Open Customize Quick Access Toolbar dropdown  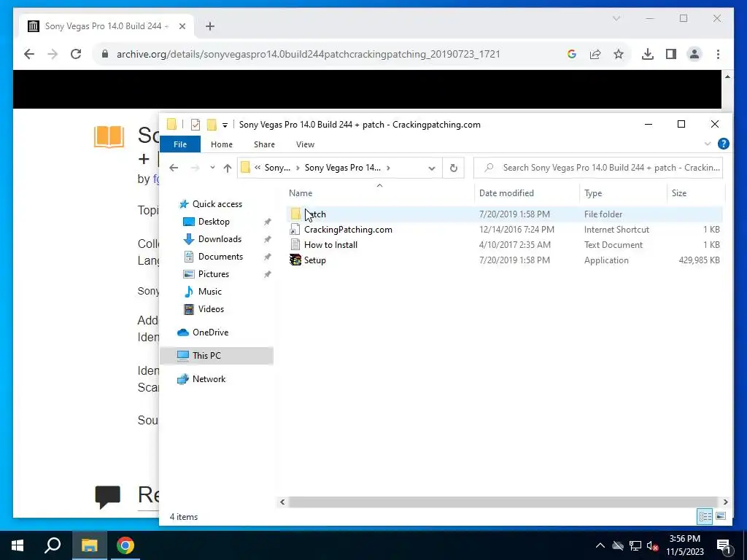coord(225,125)
